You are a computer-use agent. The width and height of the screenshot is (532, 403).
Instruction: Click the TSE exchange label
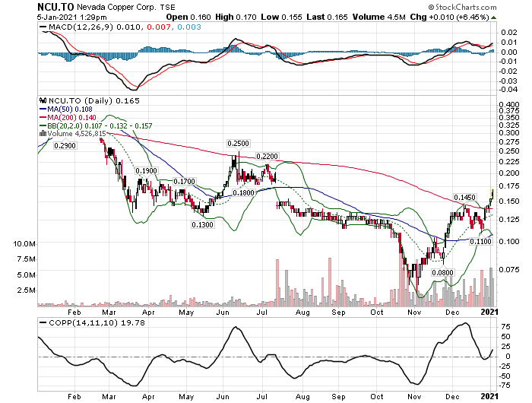[x=168, y=7]
